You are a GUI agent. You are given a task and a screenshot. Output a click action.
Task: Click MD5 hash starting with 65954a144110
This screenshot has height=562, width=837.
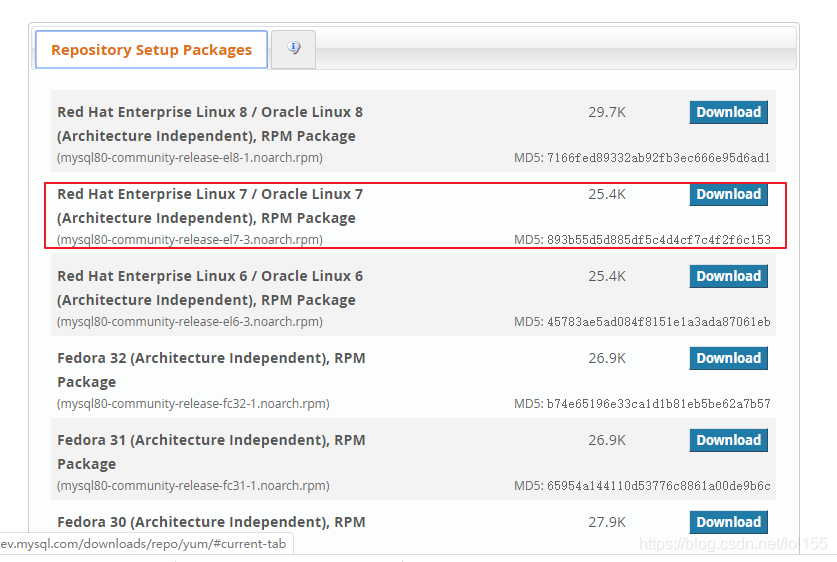tap(658, 486)
